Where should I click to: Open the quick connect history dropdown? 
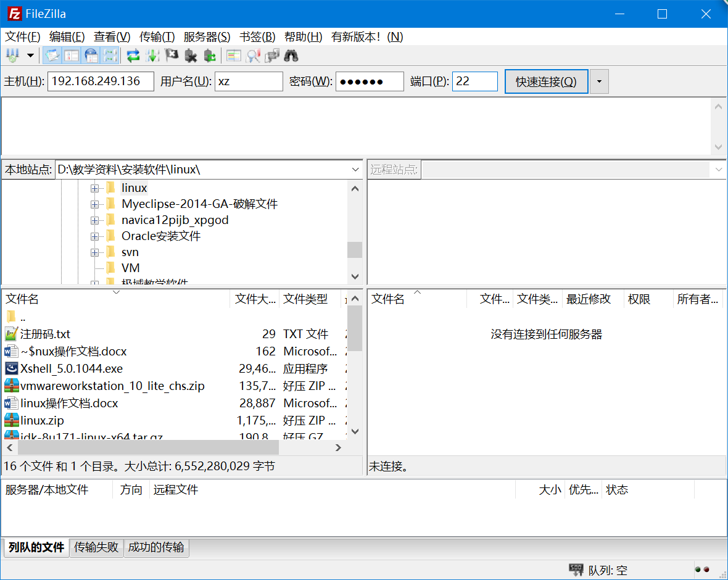point(600,81)
